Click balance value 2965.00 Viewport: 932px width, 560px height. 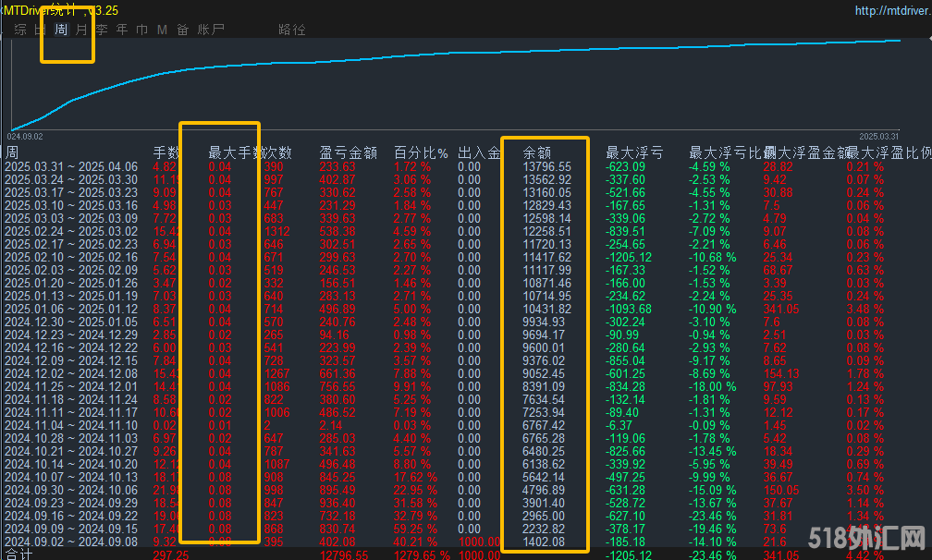click(544, 516)
